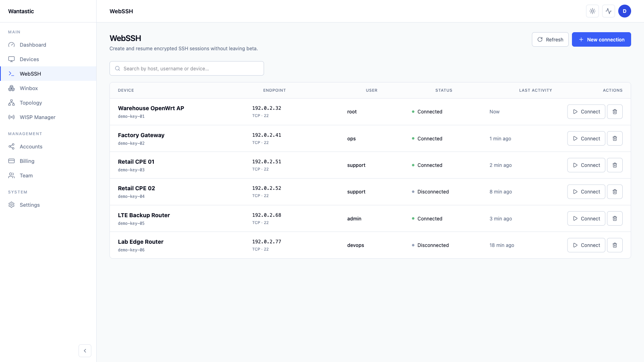The width and height of the screenshot is (644, 362).
Task: Focus the search by host field
Action: (187, 68)
